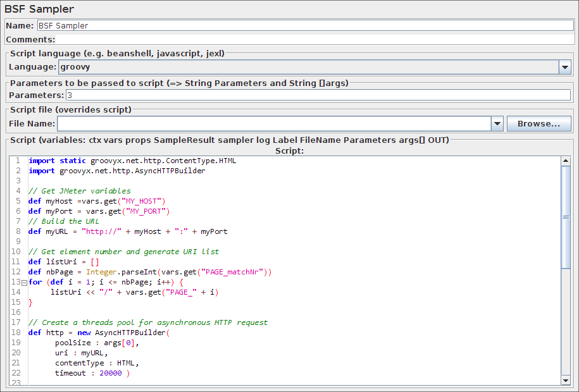579x392 pixels.
Task: Click the Browse... button
Action: (539, 124)
